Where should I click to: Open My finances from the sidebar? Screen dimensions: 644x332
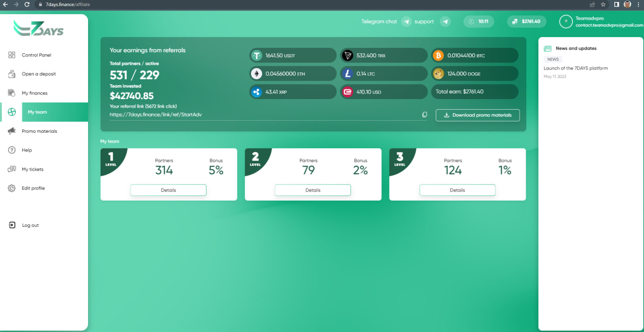[34, 93]
